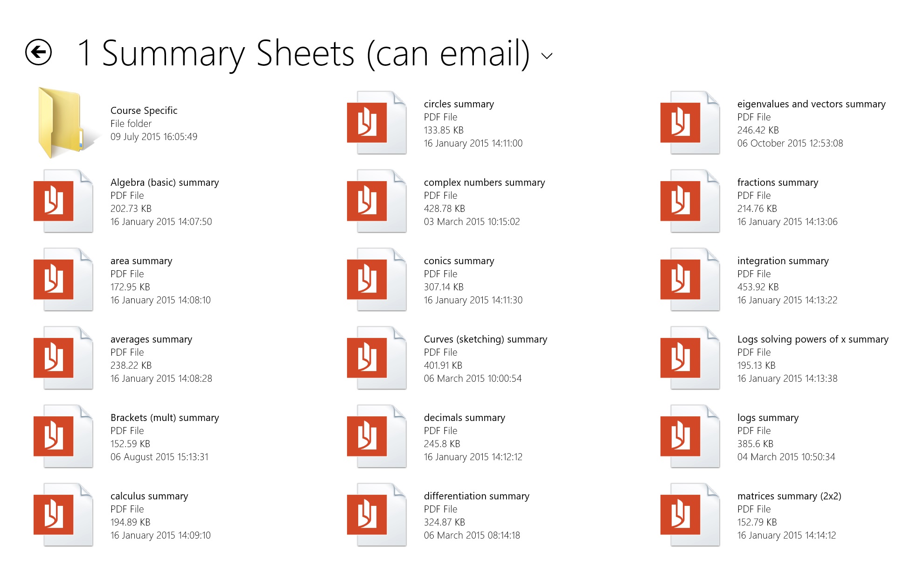Viewport: 924px width, 568px height.
Task: Click the complex numbers summary PDF icon
Action: 376,201
